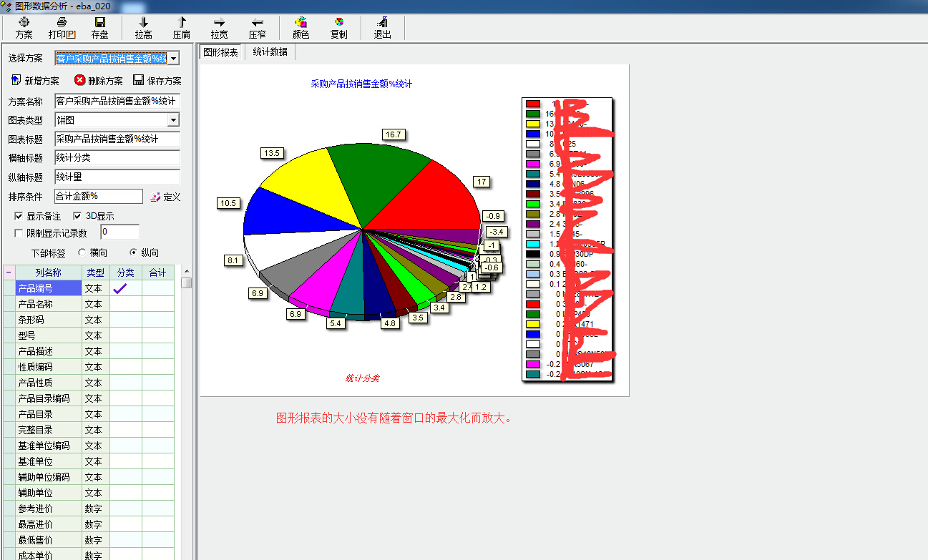Click the 打印 printer icon
Screen dimensions: 928x560
[x=62, y=23]
